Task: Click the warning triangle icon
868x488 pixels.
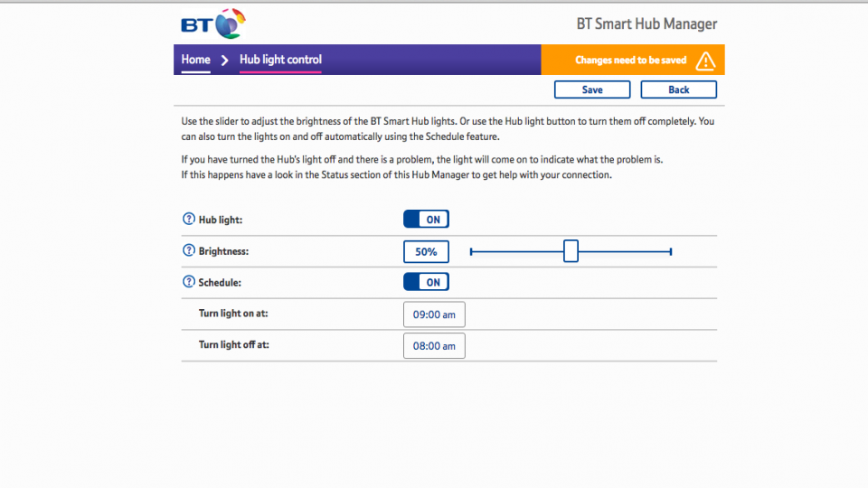Action: point(705,61)
